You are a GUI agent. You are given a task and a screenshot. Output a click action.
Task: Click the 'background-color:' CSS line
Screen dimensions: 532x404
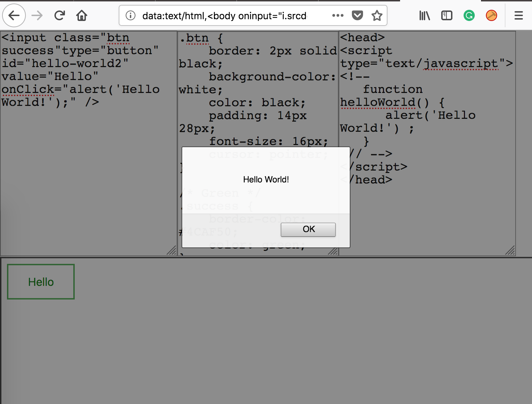272,77
